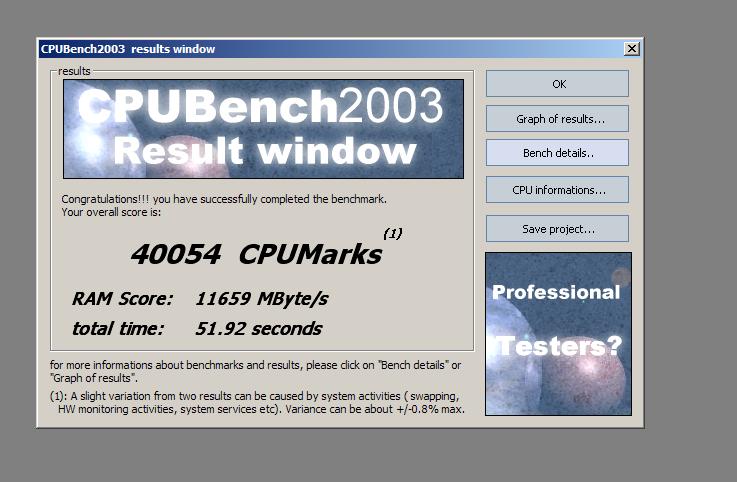Close the CPUBench2003 results window

coord(632,48)
